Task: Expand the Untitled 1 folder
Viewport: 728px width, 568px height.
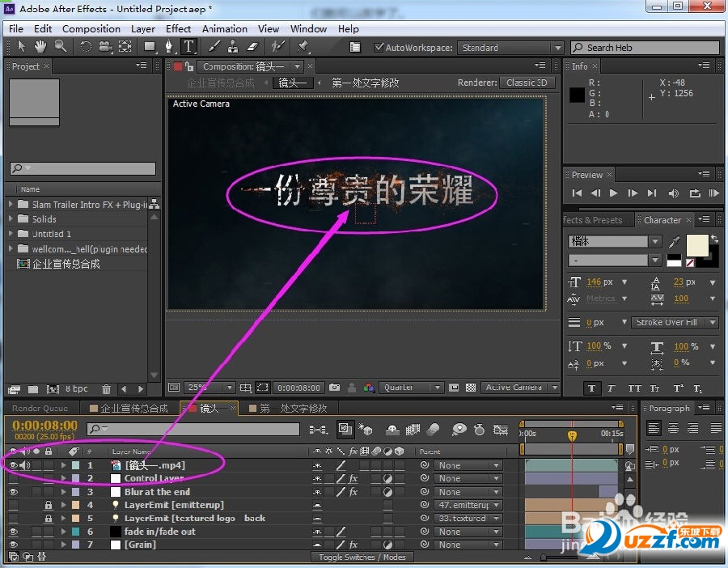Action: pos(11,233)
